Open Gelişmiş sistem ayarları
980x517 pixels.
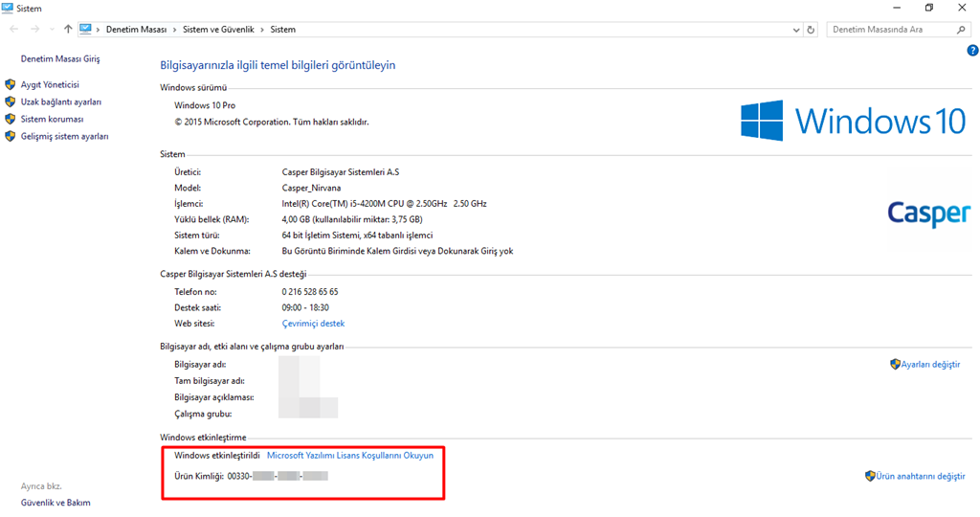(64, 136)
